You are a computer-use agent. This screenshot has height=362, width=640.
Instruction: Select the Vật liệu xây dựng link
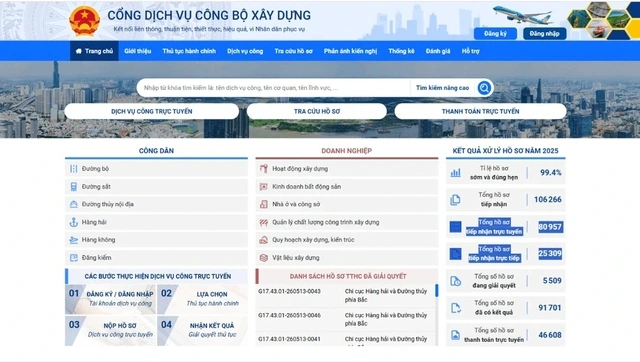pyautogui.click(x=347, y=258)
